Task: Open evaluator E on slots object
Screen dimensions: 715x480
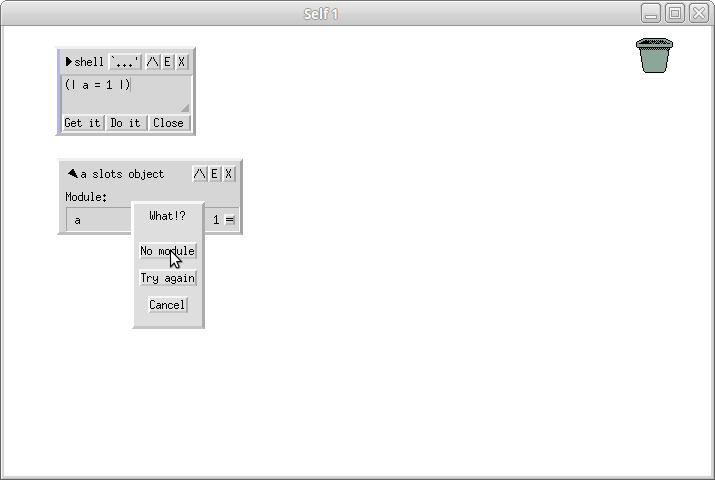Action: click(x=214, y=174)
